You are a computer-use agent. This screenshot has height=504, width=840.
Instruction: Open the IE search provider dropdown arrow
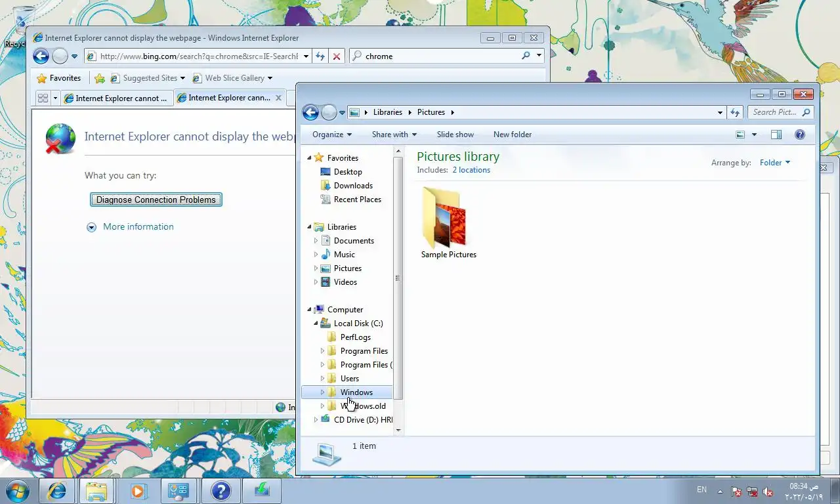pos(539,56)
